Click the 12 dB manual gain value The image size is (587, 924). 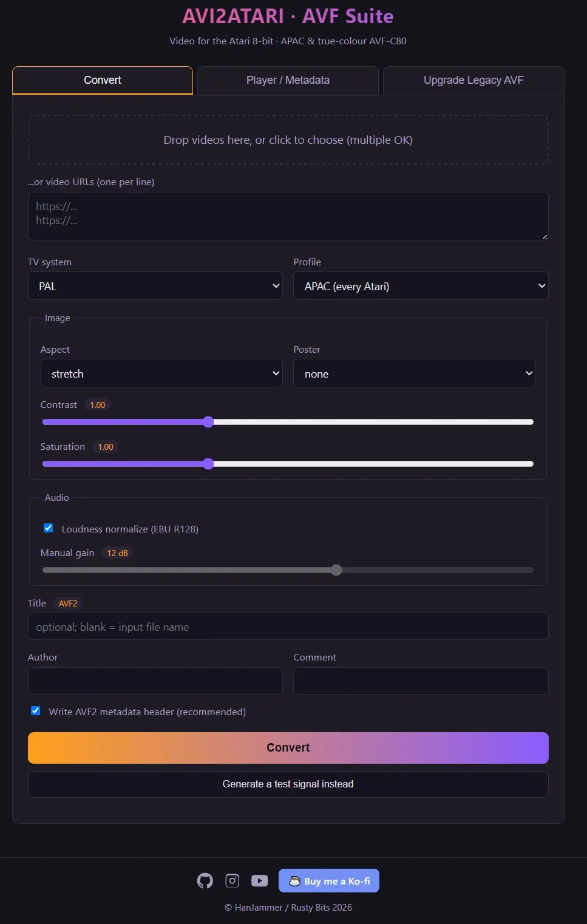[118, 553]
